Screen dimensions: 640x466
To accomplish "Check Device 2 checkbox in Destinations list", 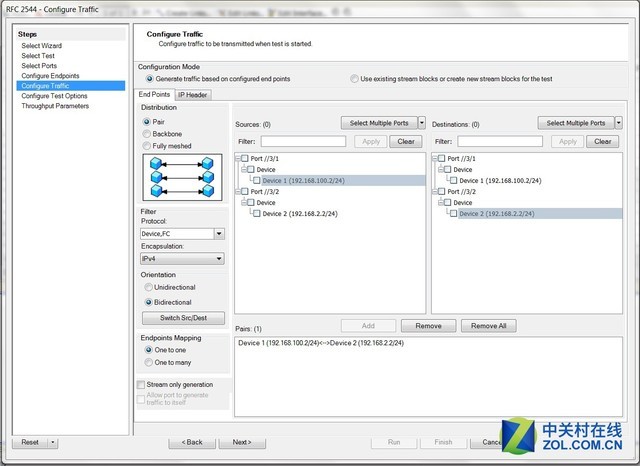I will (x=453, y=213).
